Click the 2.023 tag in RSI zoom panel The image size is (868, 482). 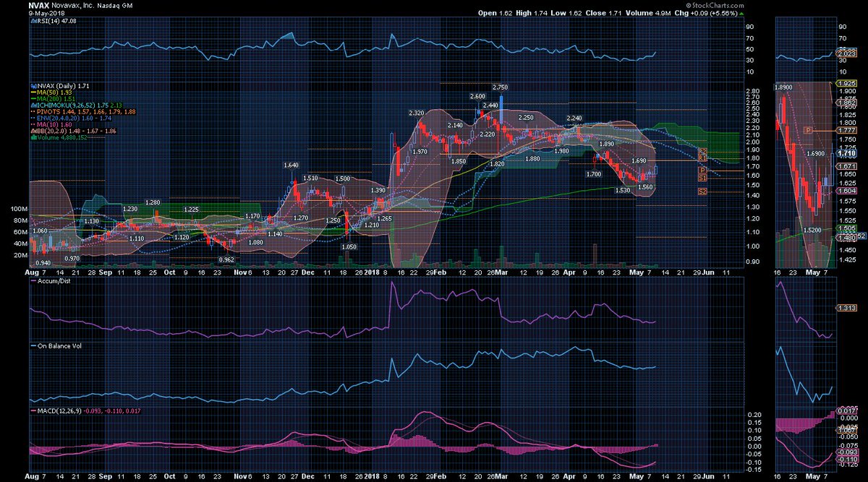coord(846,53)
